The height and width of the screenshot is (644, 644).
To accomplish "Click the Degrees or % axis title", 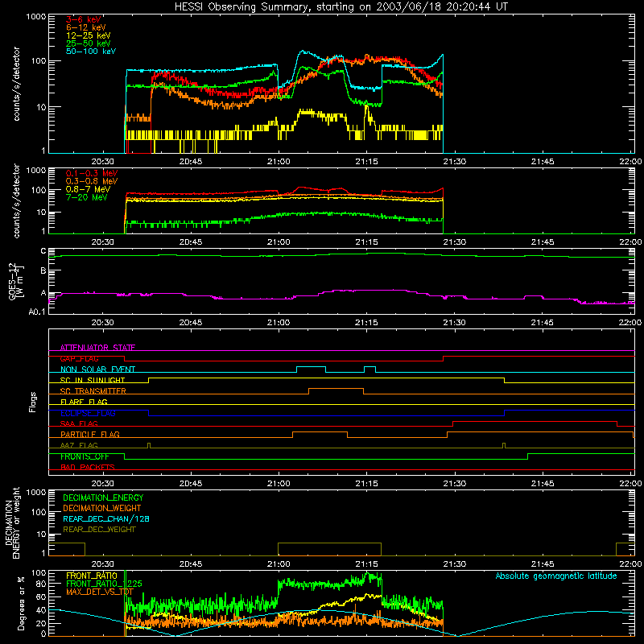I will click(21, 603).
